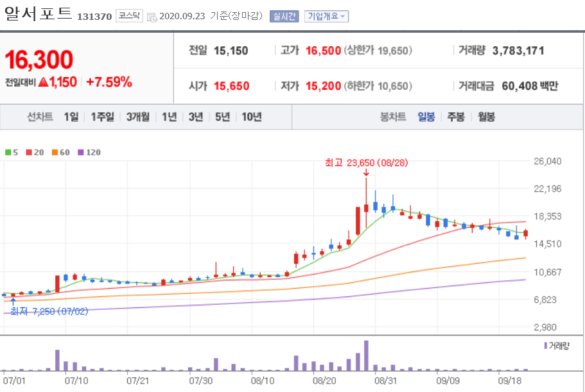Click the 09/18 date axis label
The height and width of the screenshot is (392, 585).
510,381
